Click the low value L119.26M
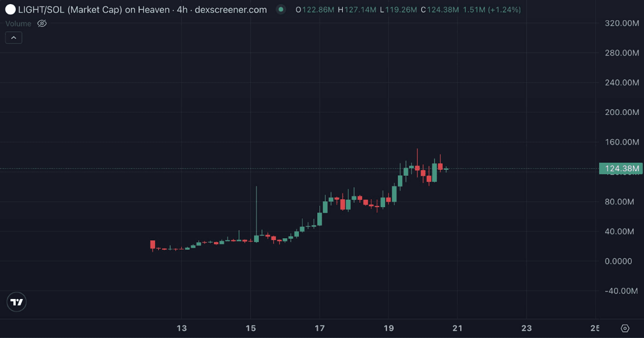644x338 pixels. (399, 10)
